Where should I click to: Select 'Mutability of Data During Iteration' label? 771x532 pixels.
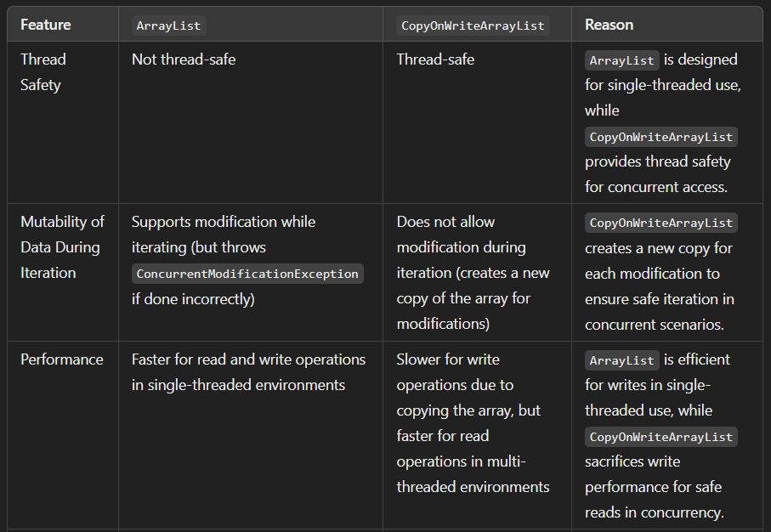[x=62, y=246]
